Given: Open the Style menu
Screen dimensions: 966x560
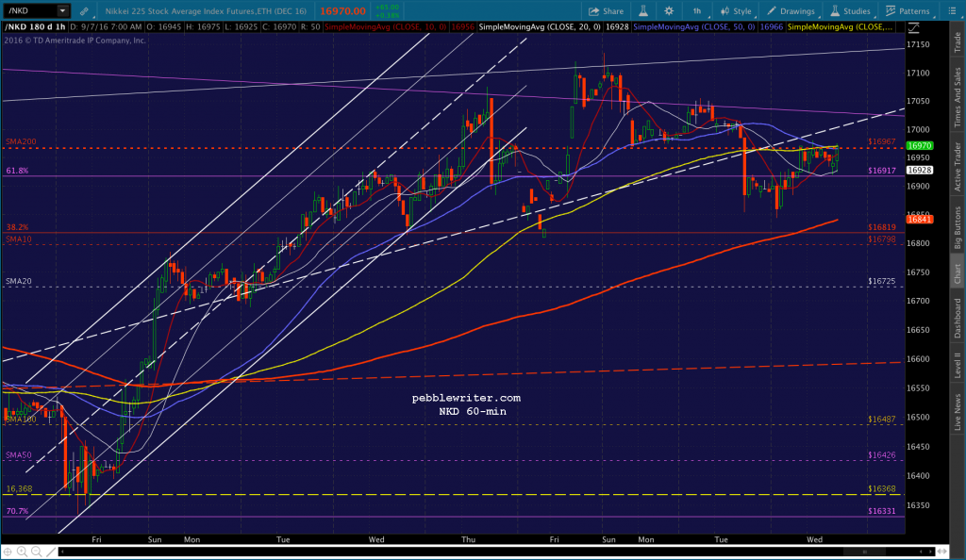Looking at the screenshot, I should [x=736, y=11].
